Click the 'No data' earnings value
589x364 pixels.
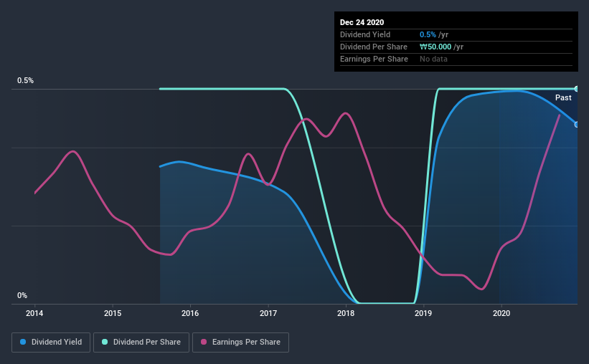click(433, 59)
